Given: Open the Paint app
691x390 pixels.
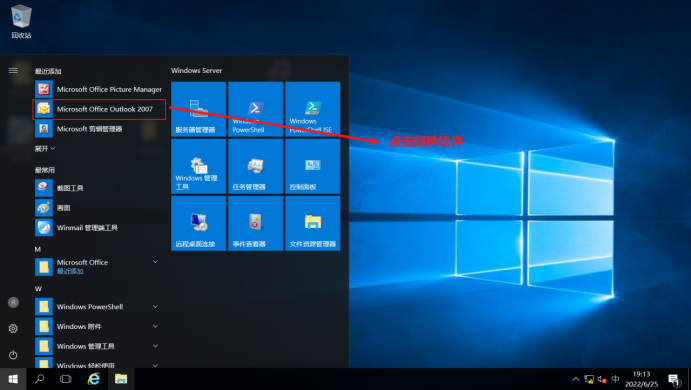Looking at the screenshot, I should click(x=99, y=208).
